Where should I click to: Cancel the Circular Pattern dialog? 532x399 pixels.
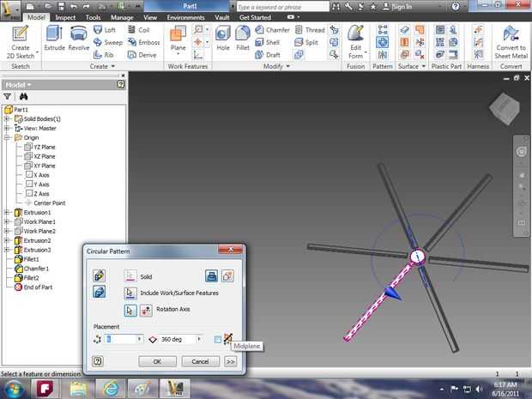tap(200, 361)
